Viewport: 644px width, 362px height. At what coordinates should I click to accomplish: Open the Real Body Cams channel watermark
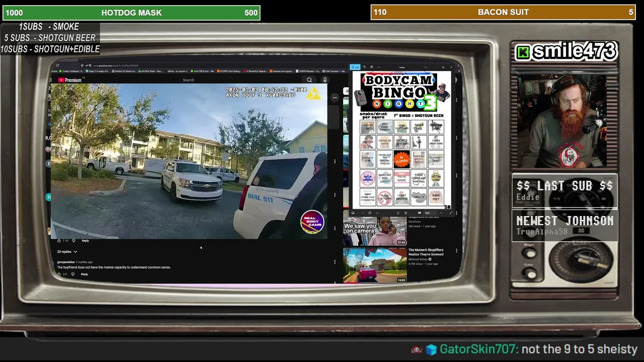point(312,222)
